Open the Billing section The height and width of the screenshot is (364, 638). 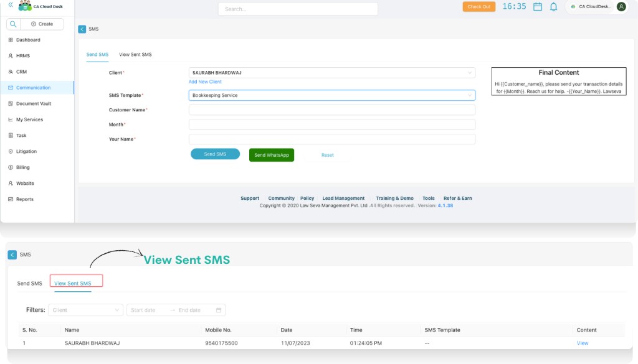23,167
